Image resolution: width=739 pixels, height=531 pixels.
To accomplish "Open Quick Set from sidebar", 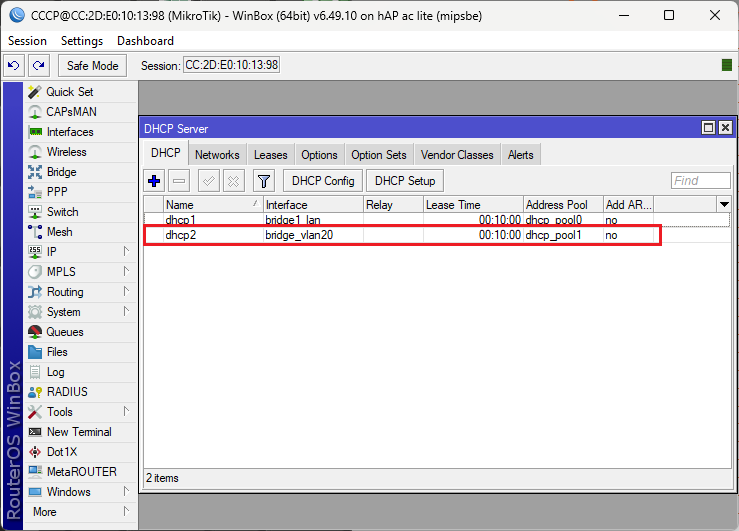I will point(80,92).
